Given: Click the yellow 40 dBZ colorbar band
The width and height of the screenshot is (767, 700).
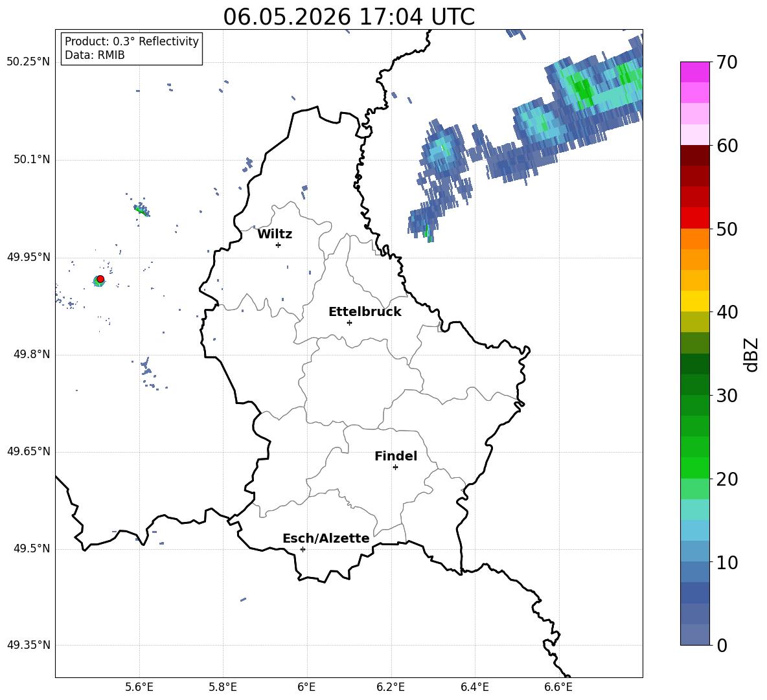Looking at the screenshot, I should (694, 301).
